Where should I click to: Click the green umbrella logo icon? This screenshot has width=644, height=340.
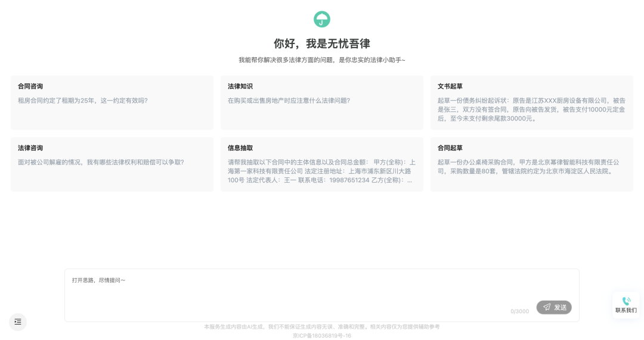pos(321,19)
